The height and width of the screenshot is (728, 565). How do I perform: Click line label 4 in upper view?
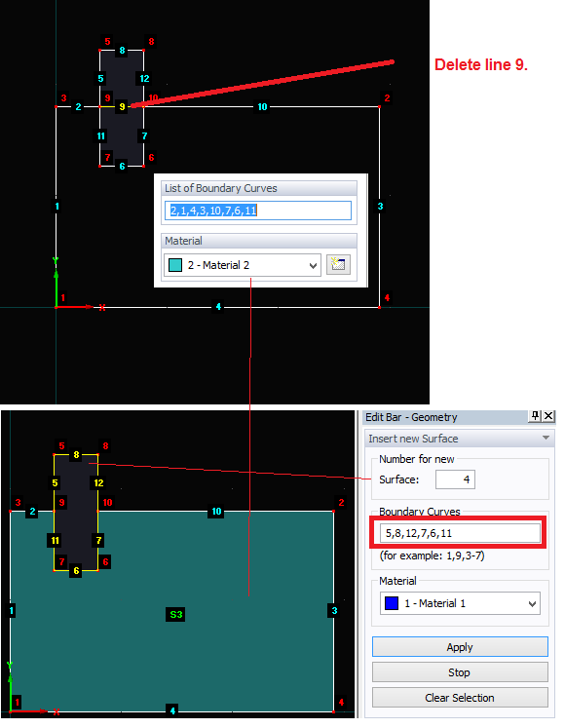(x=218, y=306)
